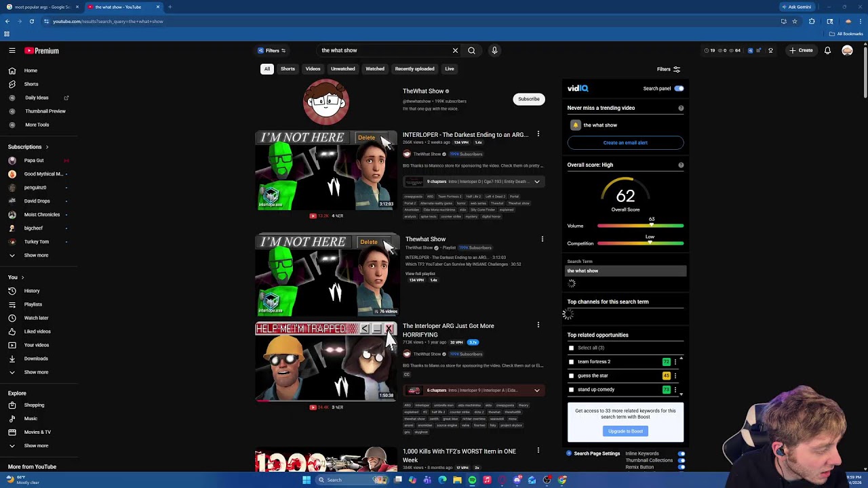Open the account avatar menu
Viewport: 868px width, 488px height.
pyautogui.click(x=847, y=50)
